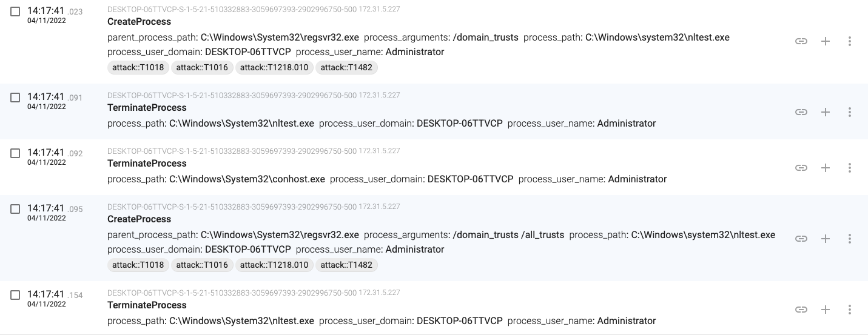
Task: Tick checkbox for conhost.exe TerminateProcess row
Action: tap(15, 153)
